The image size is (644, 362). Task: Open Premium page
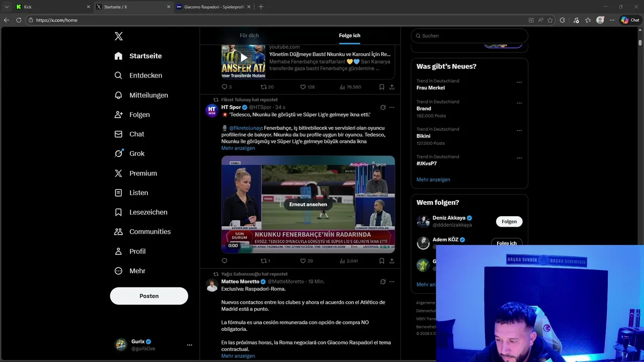coord(136,173)
